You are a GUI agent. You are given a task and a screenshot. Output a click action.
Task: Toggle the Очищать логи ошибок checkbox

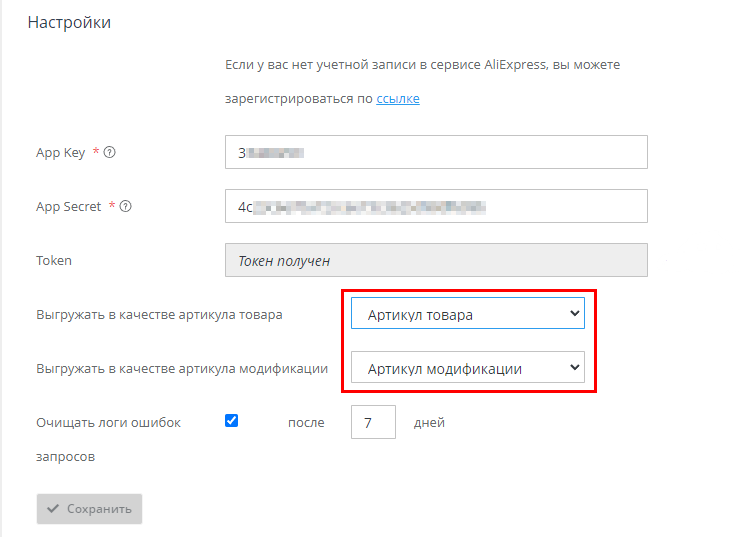232,421
